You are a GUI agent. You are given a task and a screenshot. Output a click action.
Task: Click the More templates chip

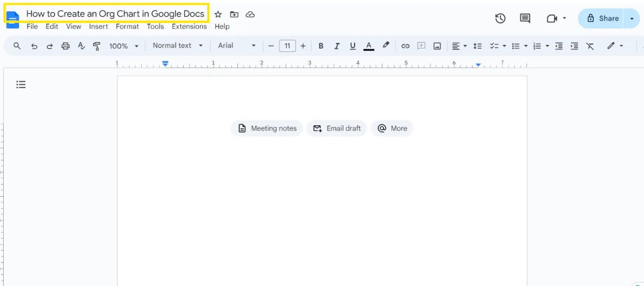point(392,128)
